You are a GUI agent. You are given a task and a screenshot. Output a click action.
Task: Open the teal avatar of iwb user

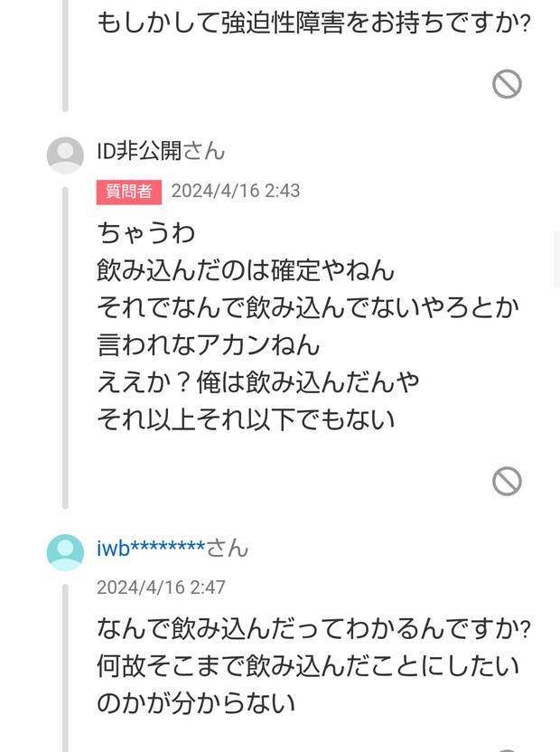point(65,552)
